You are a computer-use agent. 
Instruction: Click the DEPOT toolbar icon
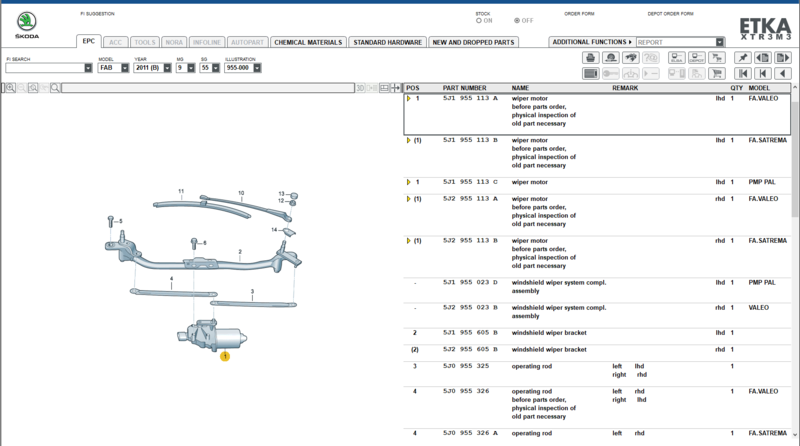696,58
